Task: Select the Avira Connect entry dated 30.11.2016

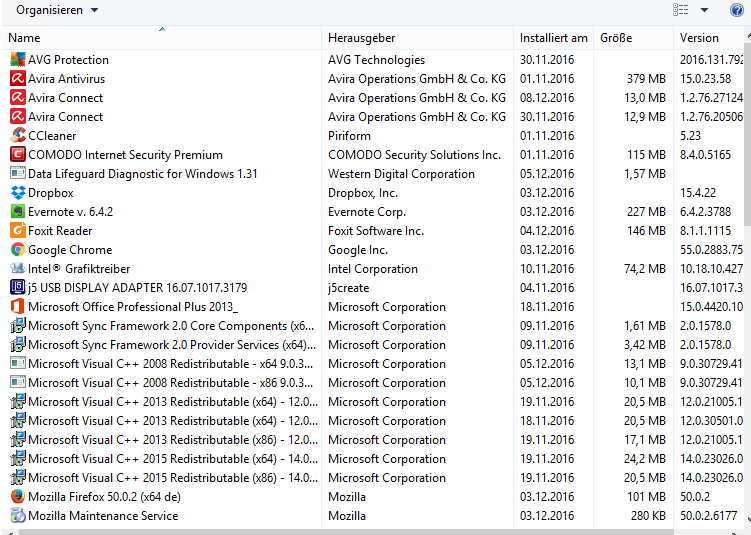Action: tap(374, 116)
